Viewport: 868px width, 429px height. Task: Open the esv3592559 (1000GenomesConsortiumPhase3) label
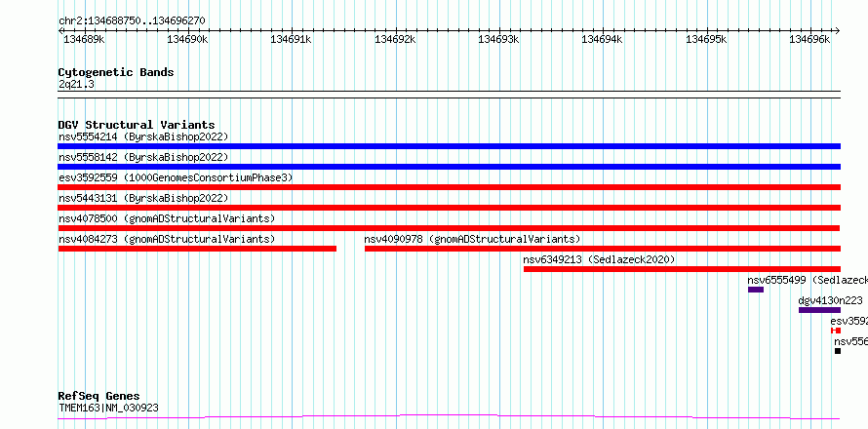pyautogui.click(x=176, y=177)
